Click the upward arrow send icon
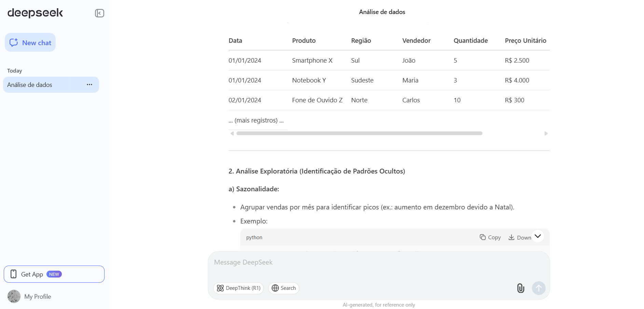The image size is (644, 309). coord(538,288)
